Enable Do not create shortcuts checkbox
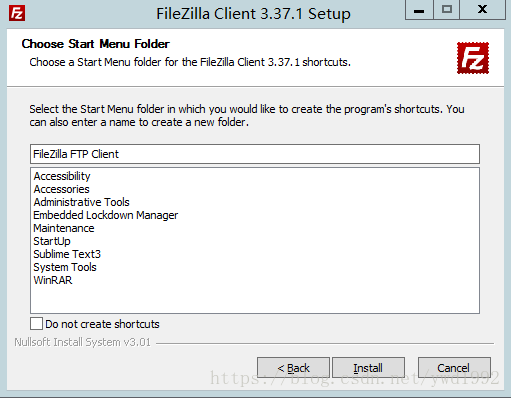 tap(36, 324)
